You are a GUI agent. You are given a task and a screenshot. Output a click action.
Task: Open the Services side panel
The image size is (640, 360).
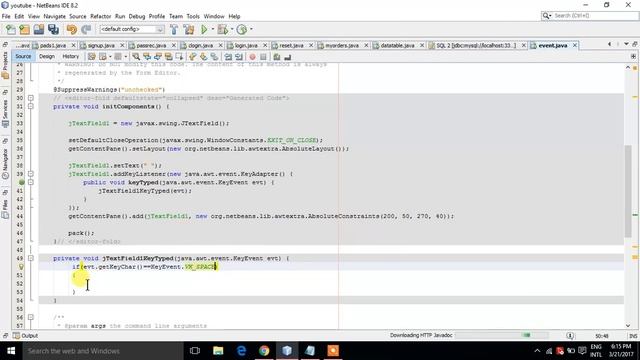pyautogui.click(x=5, y=113)
